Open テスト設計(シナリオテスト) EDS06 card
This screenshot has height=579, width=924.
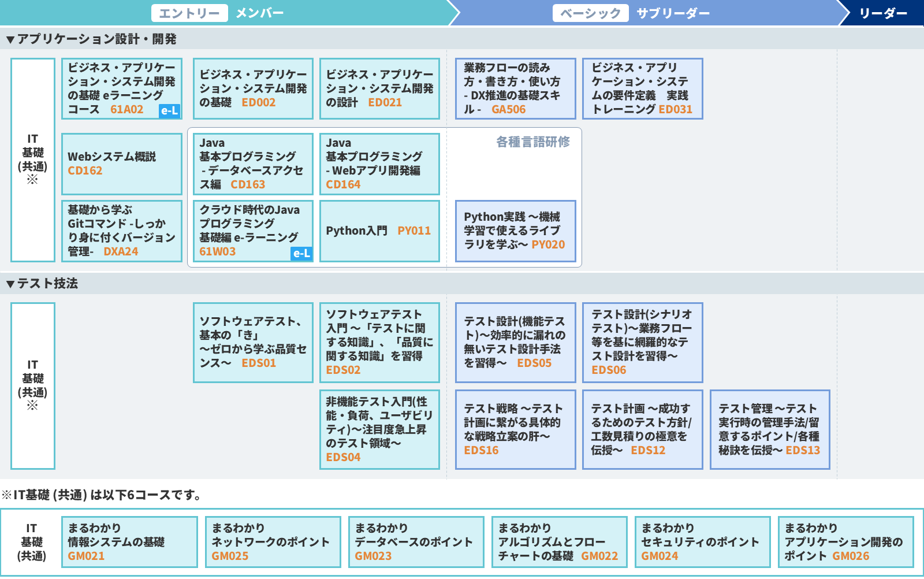click(x=642, y=343)
